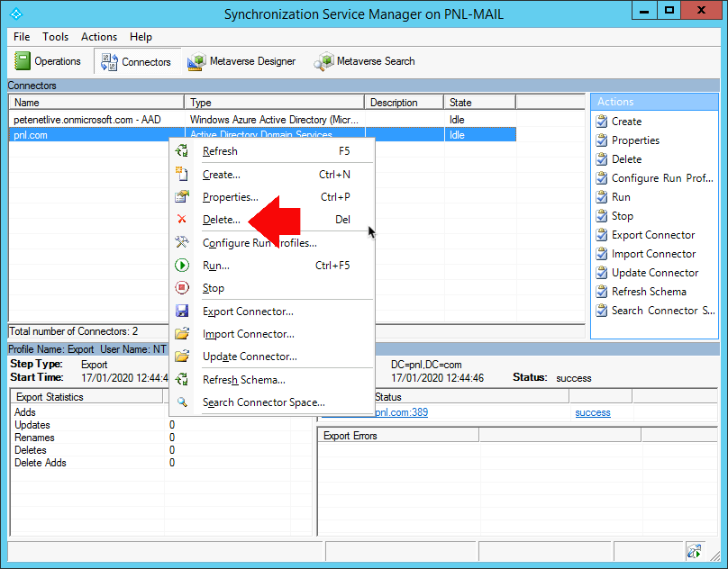Open the Actions menu in menu bar
The image size is (728, 569).
[99, 37]
